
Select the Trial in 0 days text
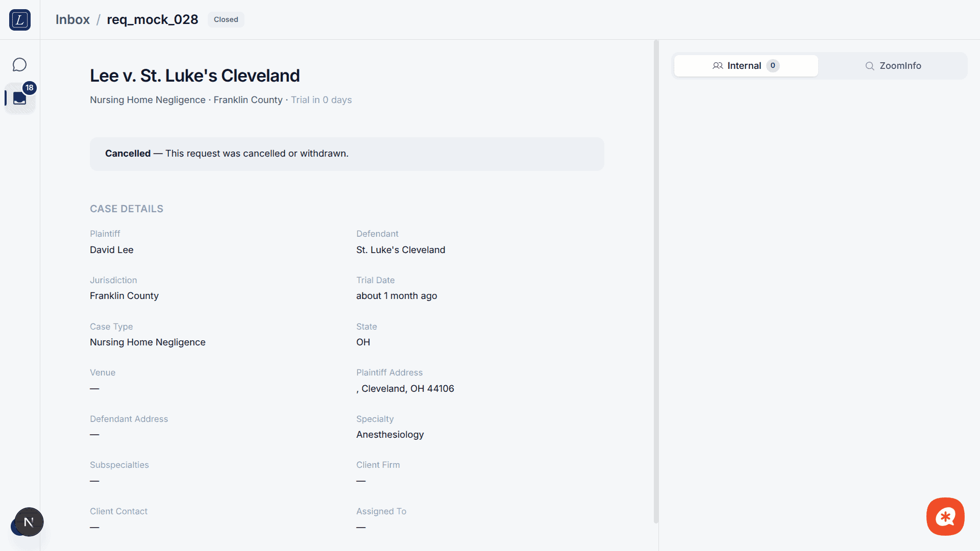321,100
